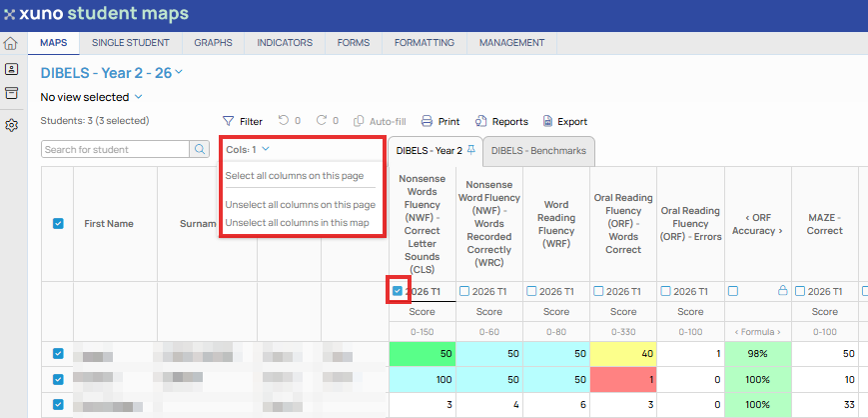
Task: Switch to the DIBELS - Benchmarks tab
Action: point(538,151)
